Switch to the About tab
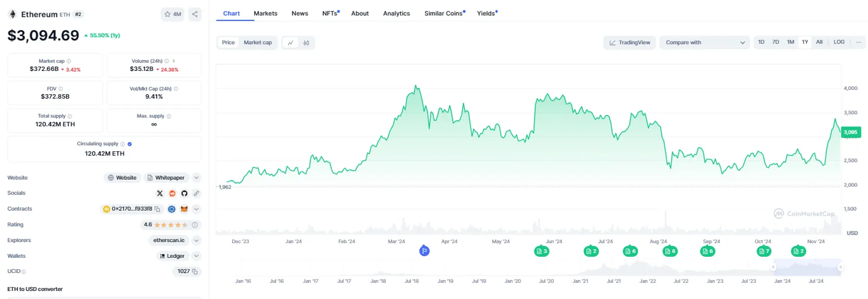 360,14
